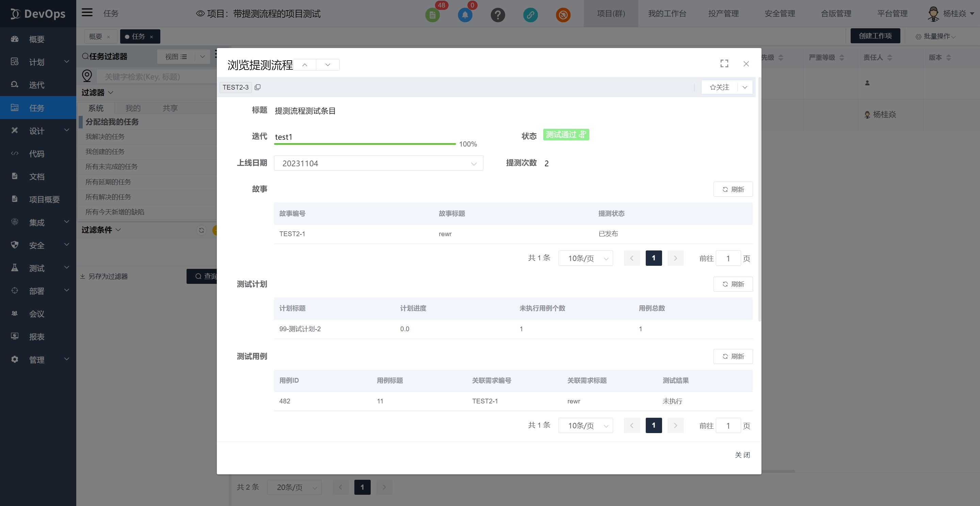Click the green document icon with badge 48
980x506 pixels.
point(432,15)
